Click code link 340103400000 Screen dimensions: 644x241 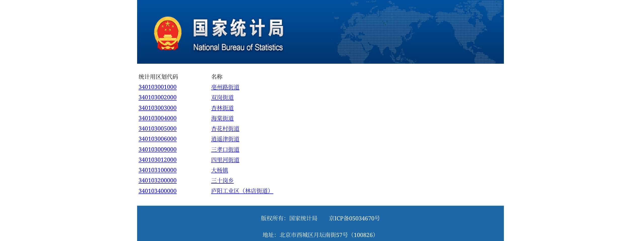[x=157, y=191]
